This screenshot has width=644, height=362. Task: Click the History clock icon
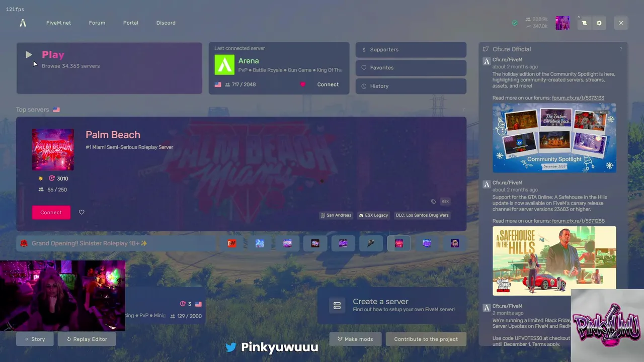click(364, 86)
